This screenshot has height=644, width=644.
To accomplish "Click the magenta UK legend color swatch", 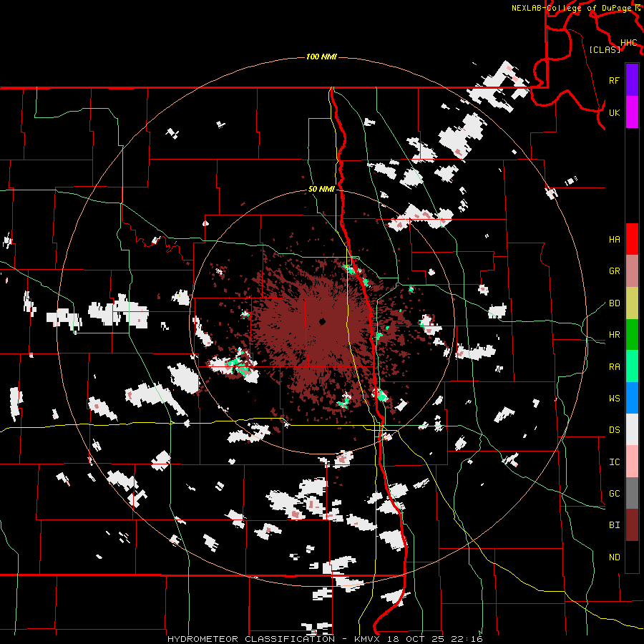I will click(x=632, y=112).
